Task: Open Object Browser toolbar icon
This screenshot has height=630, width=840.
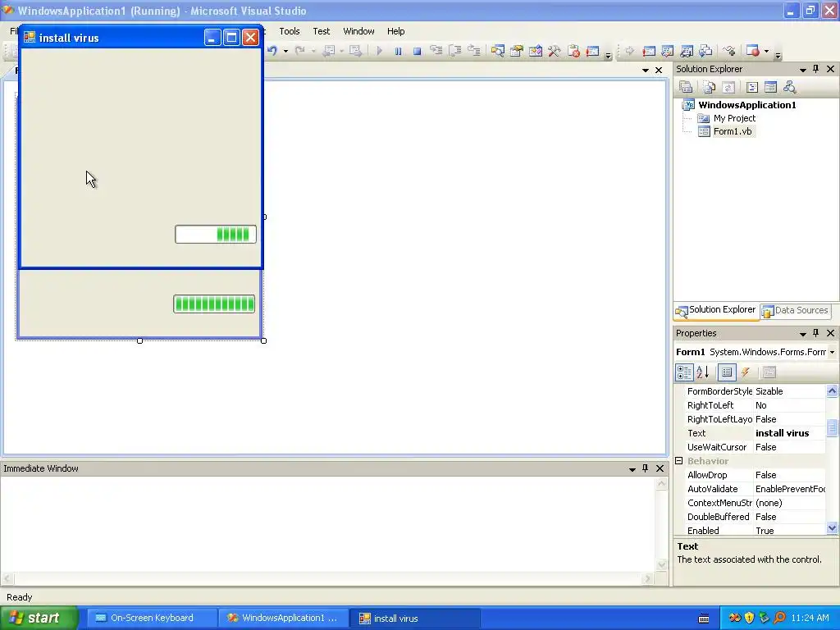Action: click(535, 51)
